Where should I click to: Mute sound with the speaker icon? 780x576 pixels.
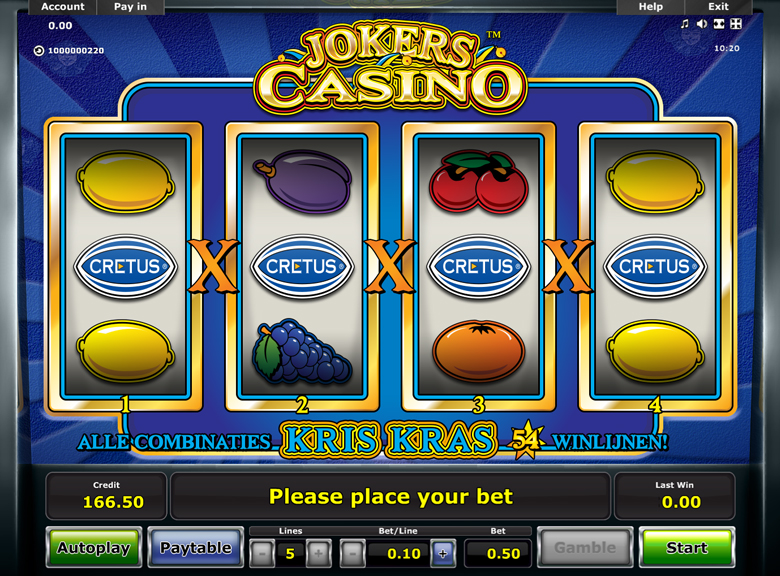(x=702, y=24)
